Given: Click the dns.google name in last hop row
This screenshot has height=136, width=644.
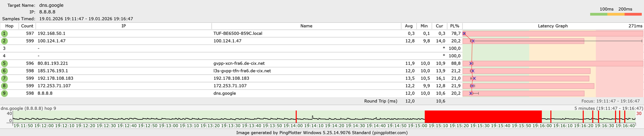Looking at the screenshot, I should point(224,93).
